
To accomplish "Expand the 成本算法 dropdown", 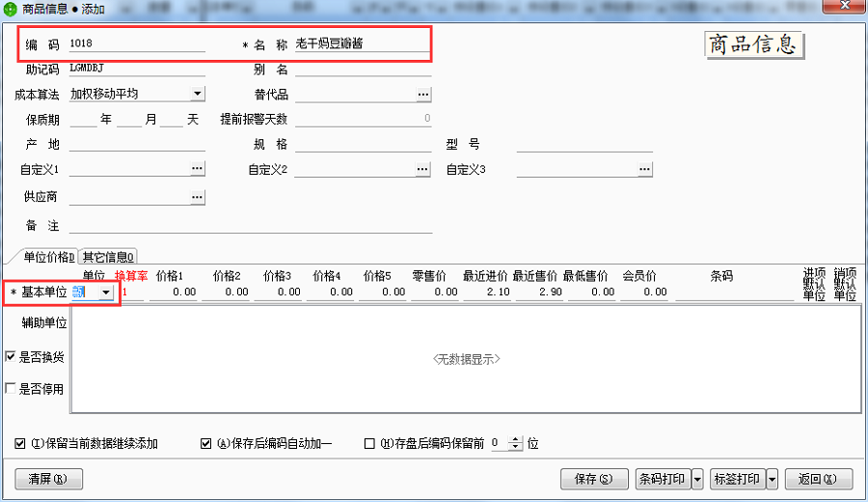I will [198, 94].
